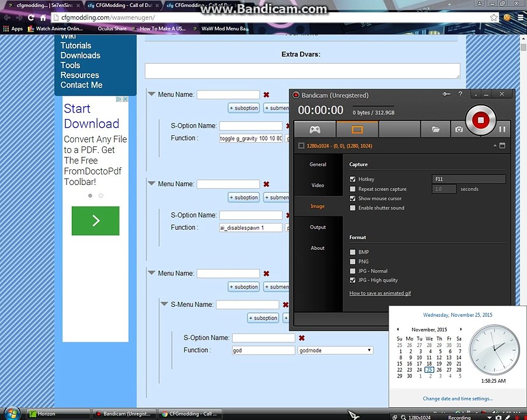Open How to save as animated gif link
Image resolution: width=527 pixels, height=420 pixels.
(380, 293)
